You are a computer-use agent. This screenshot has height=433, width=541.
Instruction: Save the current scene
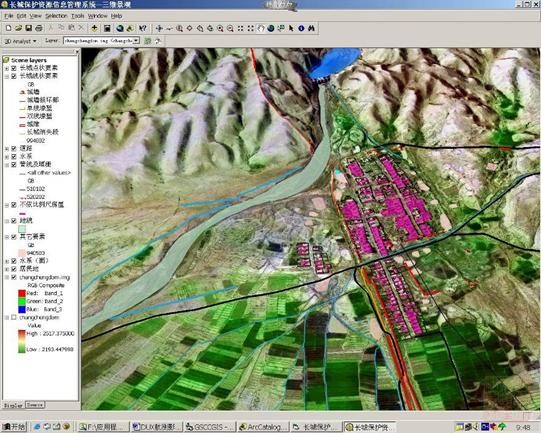point(29,28)
